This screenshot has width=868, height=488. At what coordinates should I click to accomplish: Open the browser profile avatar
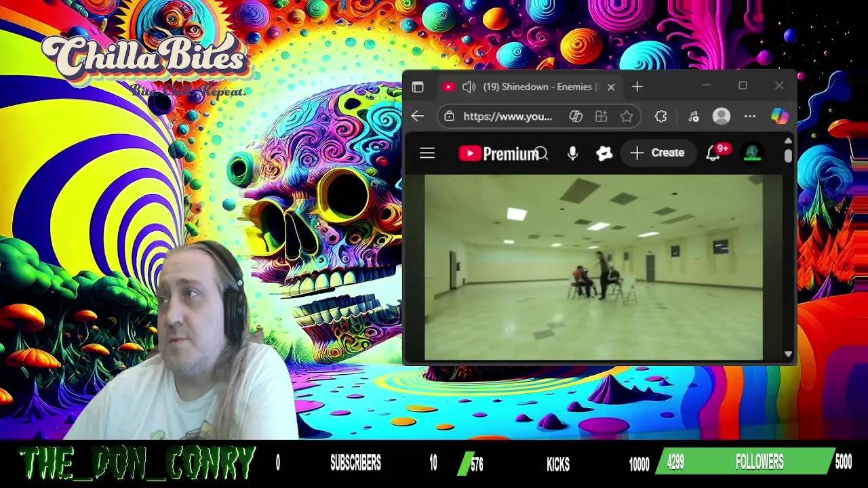click(722, 117)
